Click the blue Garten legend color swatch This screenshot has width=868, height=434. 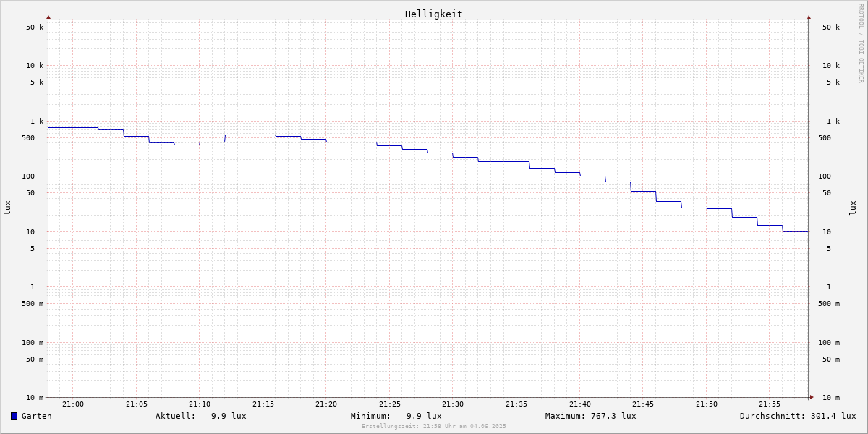(x=14, y=416)
